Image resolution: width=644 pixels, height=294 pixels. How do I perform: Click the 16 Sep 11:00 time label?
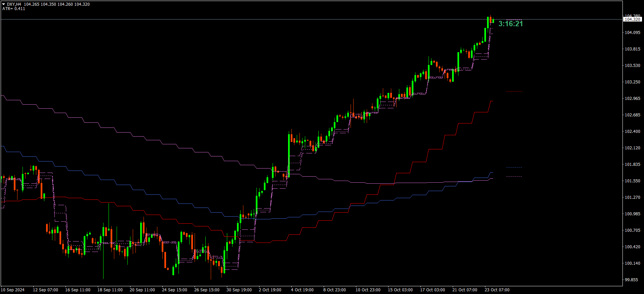(x=78, y=290)
